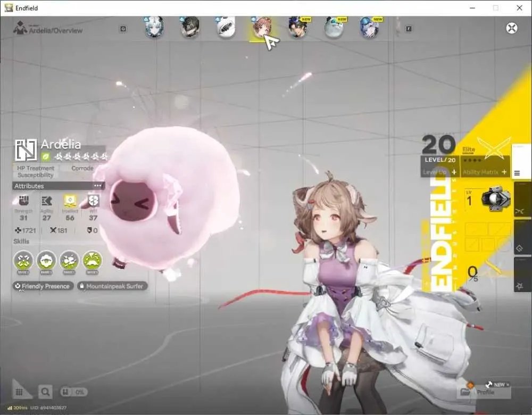The width and height of the screenshot is (532, 415).
Task: Select the white overview tab with list icon
Action: click(521, 162)
